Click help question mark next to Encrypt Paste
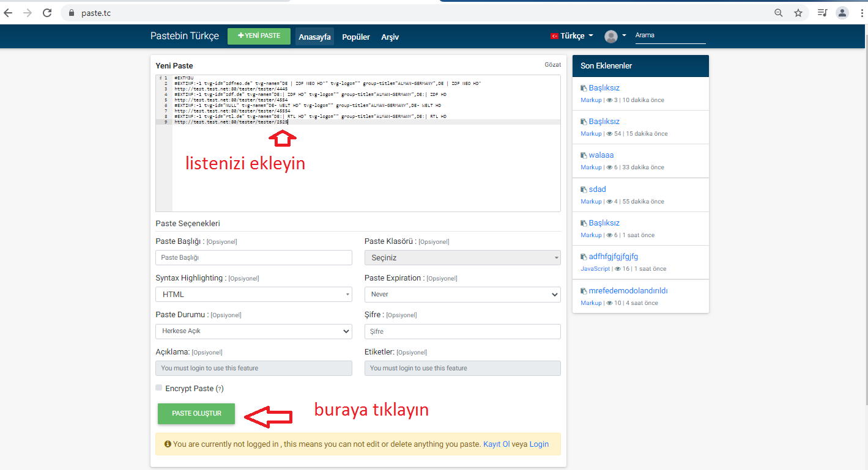 tap(220, 389)
